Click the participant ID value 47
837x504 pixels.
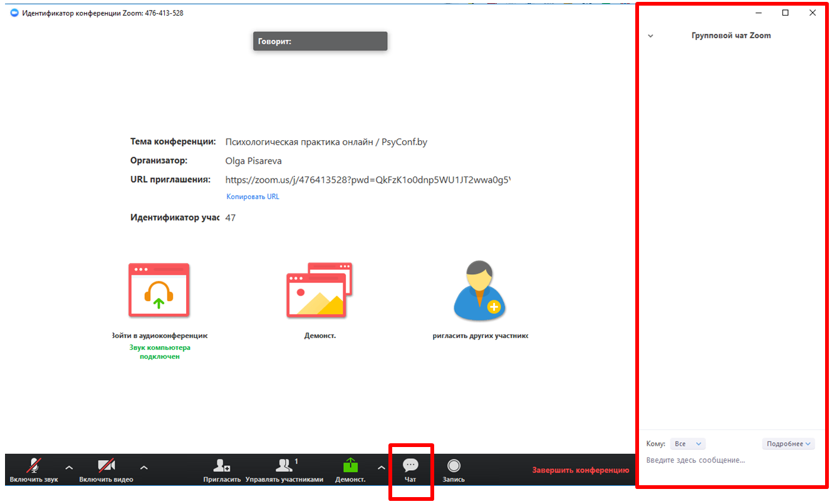pos(231,218)
